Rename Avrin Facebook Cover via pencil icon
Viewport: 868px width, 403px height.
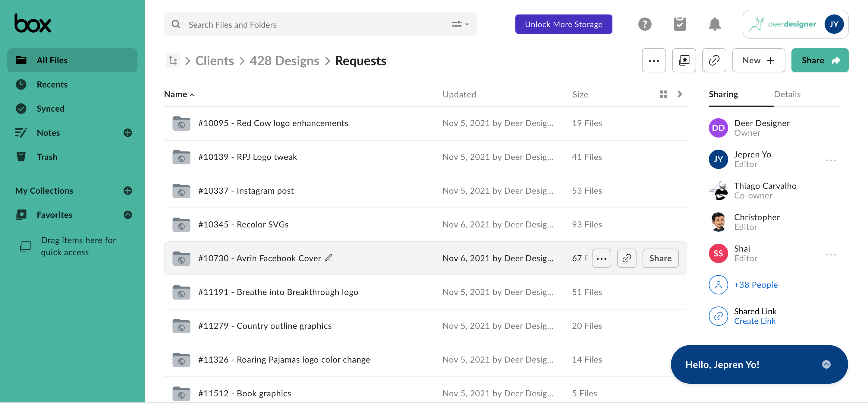tap(329, 258)
